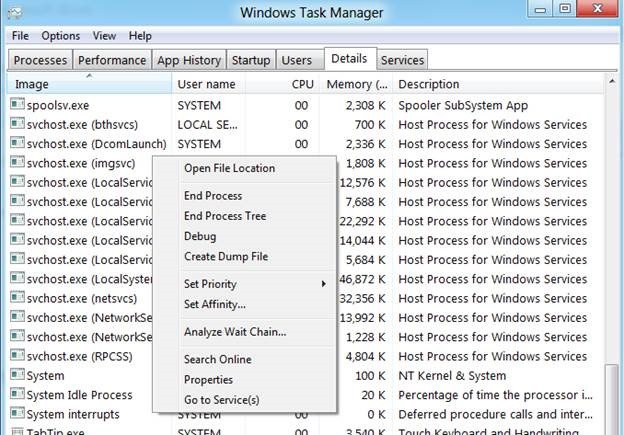
Task: Click NT Kernel & System description
Action: 452,376
